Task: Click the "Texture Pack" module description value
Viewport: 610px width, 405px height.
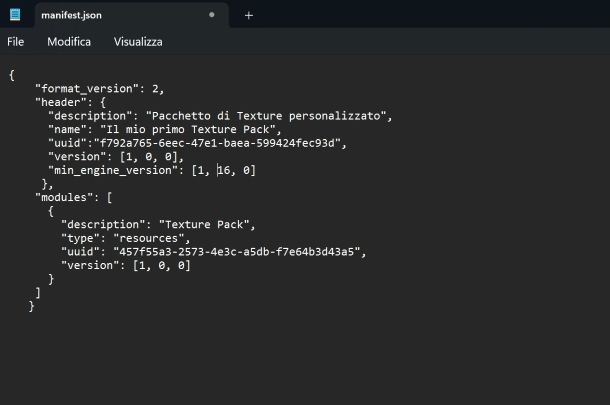Action: tap(204, 224)
